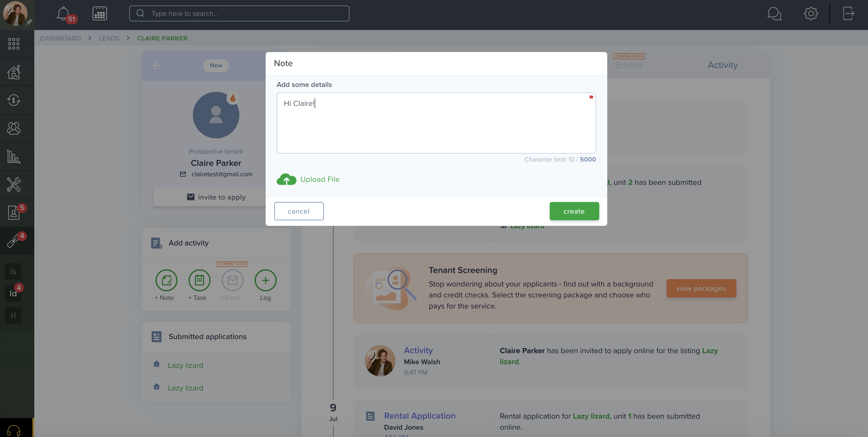Switch to the Activity tab
Screen dimensions: 868x437
722,65
